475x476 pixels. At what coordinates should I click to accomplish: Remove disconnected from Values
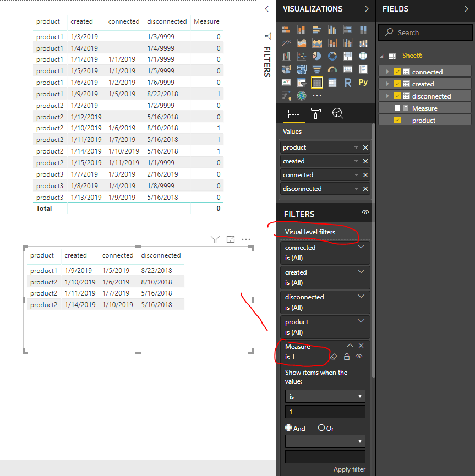tap(365, 189)
